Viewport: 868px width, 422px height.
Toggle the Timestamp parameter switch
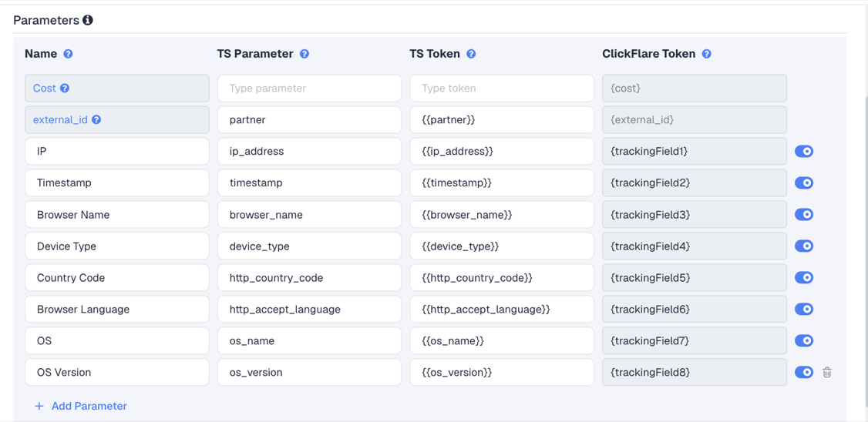coord(804,183)
